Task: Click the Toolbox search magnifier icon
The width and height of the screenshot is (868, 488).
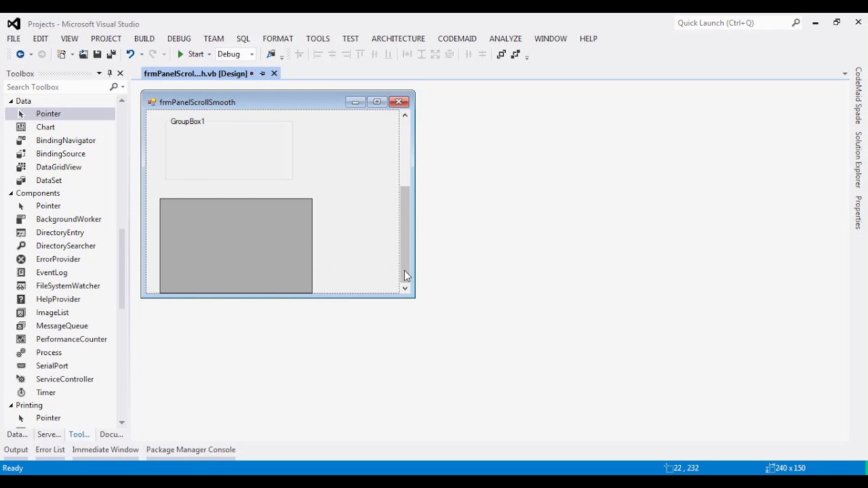Action: [x=114, y=87]
